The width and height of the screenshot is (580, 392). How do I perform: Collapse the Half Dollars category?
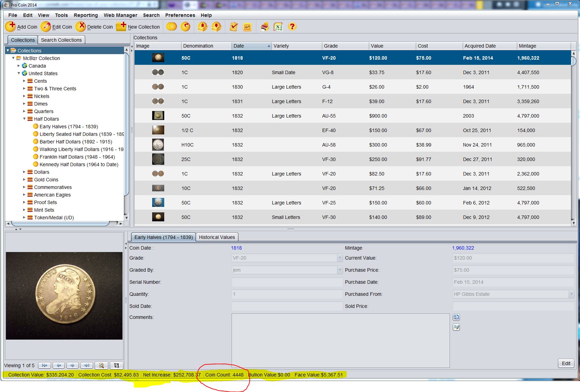[24, 119]
